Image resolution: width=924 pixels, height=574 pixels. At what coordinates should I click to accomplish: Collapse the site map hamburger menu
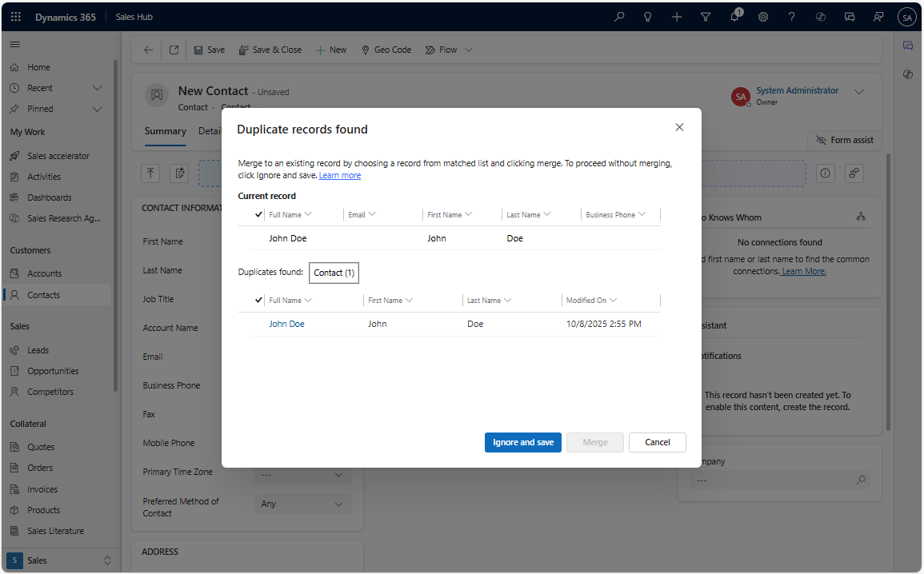(15, 45)
